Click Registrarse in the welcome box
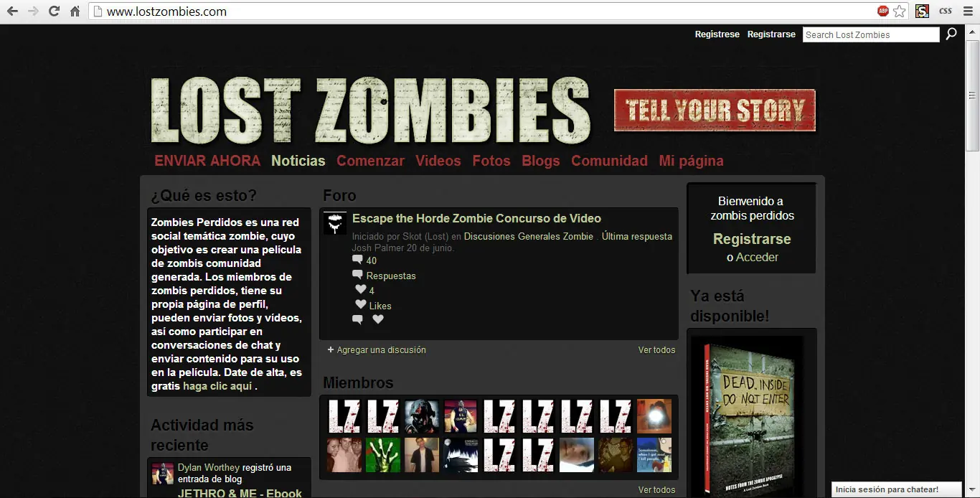980x498 pixels. click(752, 239)
